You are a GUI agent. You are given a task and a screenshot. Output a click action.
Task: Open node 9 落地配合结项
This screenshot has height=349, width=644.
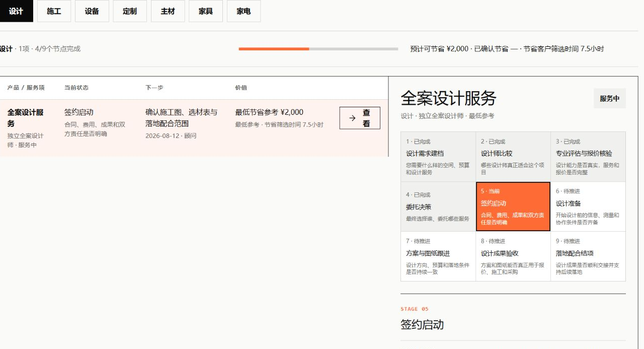click(x=588, y=256)
